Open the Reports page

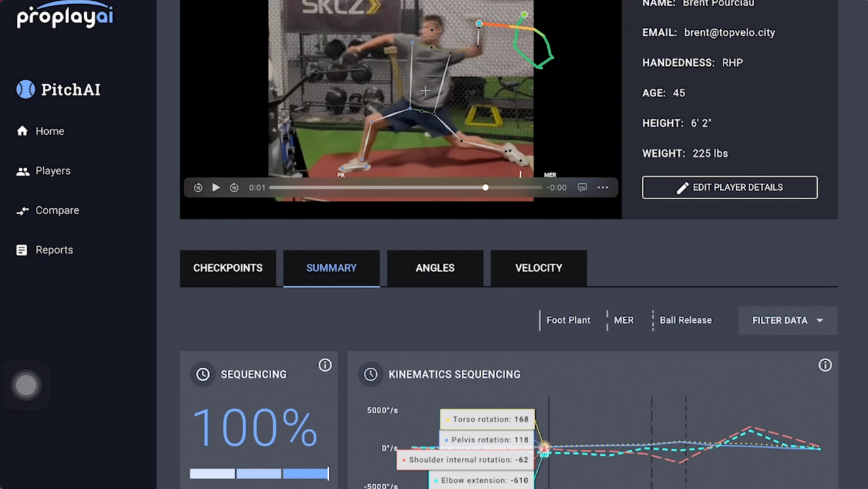[x=54, y=250]
